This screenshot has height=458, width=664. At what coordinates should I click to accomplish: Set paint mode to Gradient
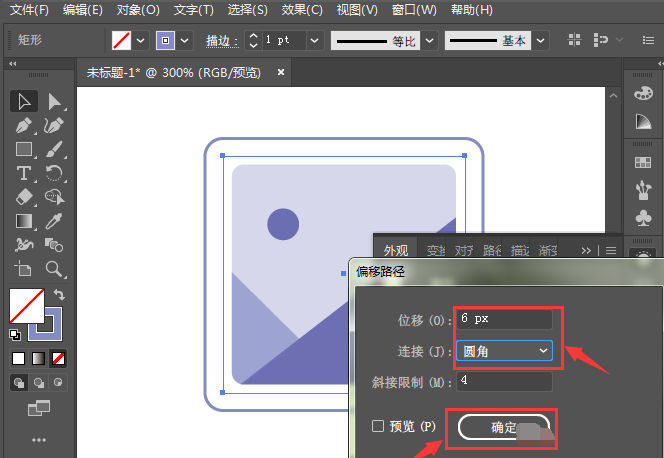click(39, 359)
